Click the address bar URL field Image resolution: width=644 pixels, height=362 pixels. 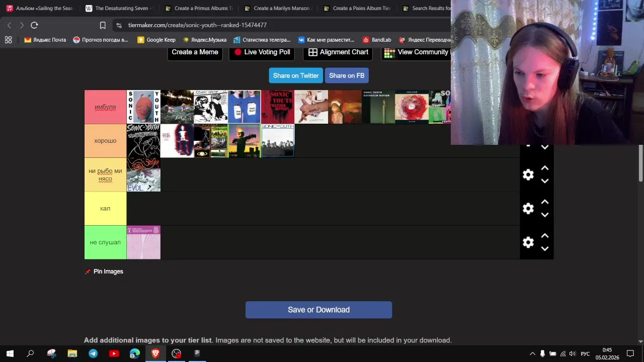click(282, 25)
